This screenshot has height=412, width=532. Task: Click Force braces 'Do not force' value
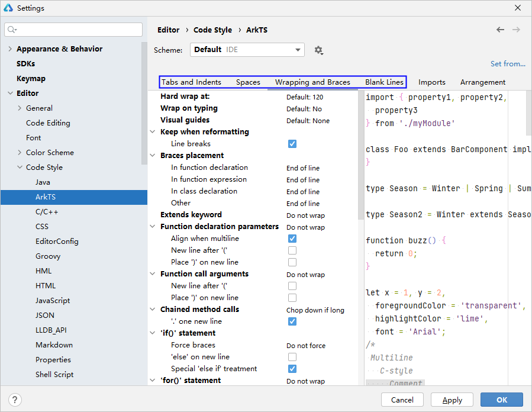pyautogui.click(x=306, y=346)
